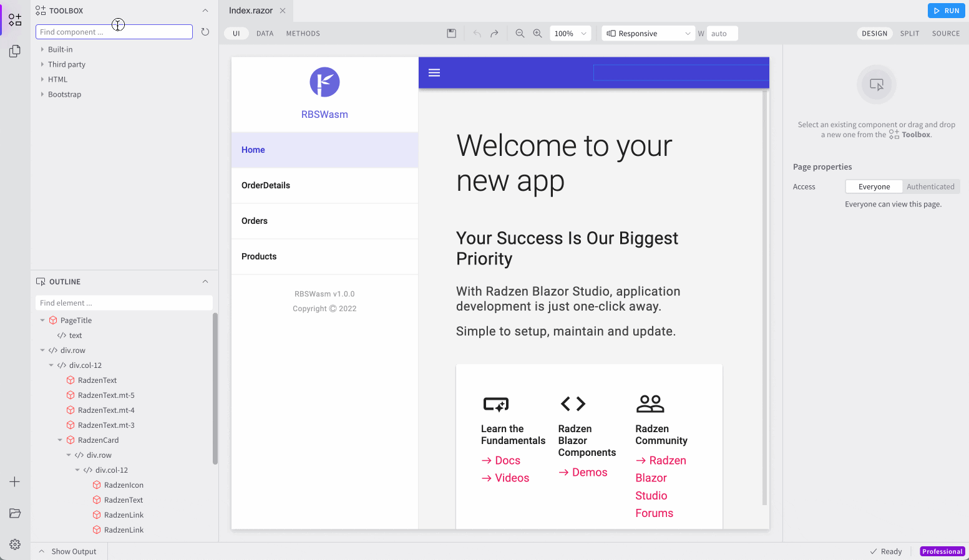Select the text node under PageTitle
The image size is (969, 560).
tap(75, 336)
